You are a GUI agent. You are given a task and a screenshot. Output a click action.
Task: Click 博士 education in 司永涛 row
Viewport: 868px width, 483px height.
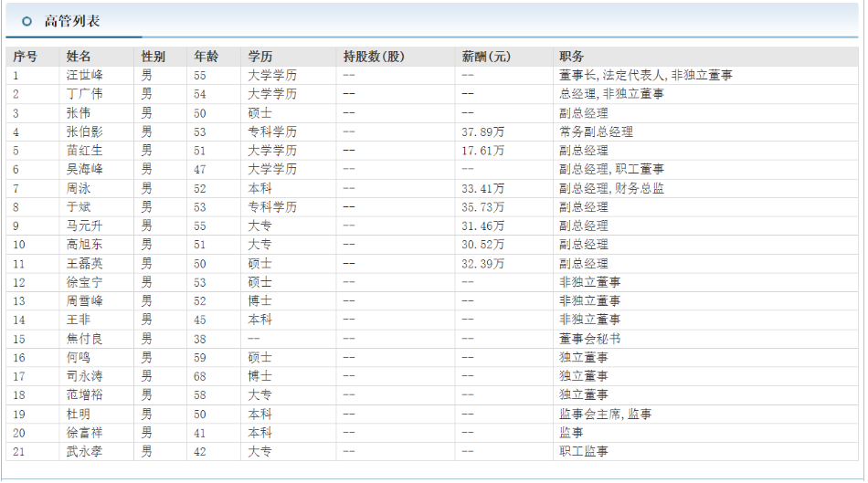(260, 376)
